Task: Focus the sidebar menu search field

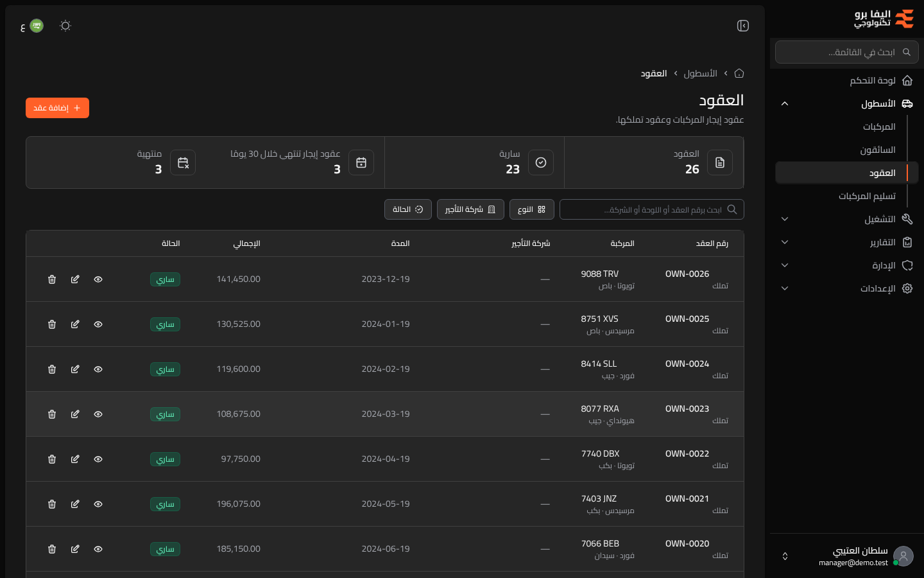Action: (x=847, y=52)
